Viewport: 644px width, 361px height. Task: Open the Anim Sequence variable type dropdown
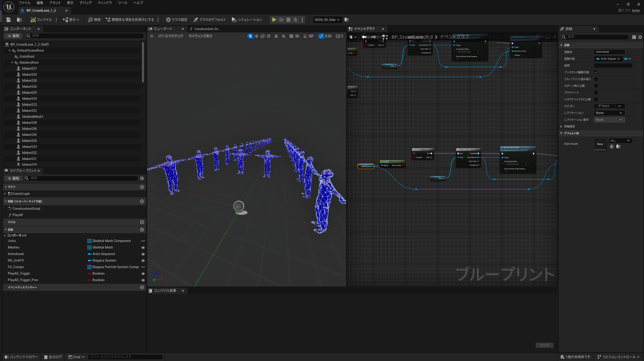[608, 59]
